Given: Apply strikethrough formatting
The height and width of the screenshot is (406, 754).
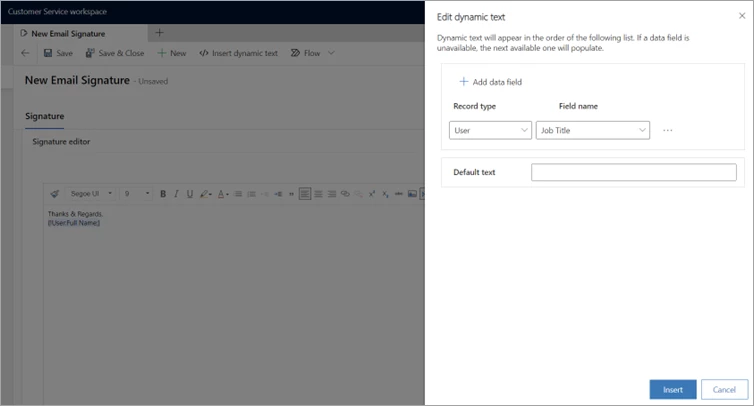Looking at the screenshot, I should [399, 194].
